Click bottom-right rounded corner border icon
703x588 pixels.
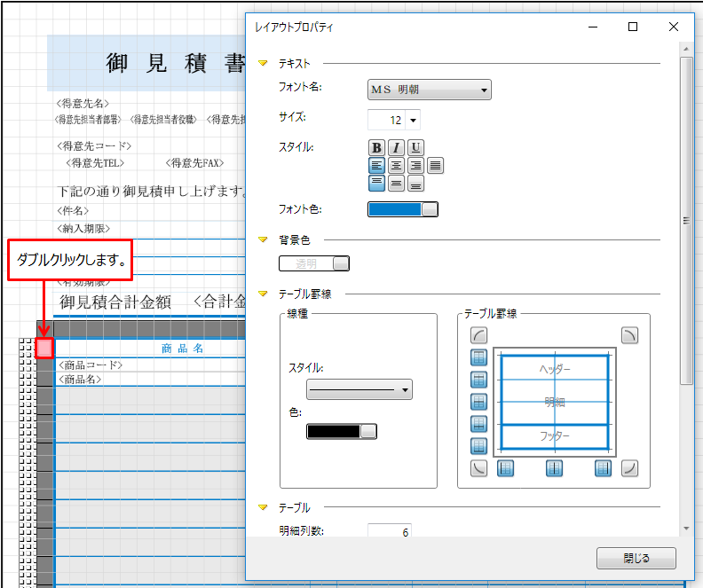point(629,468)
